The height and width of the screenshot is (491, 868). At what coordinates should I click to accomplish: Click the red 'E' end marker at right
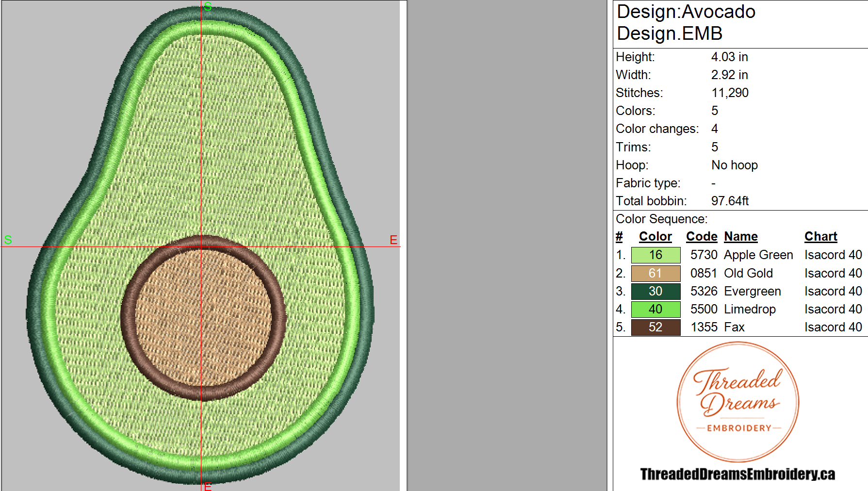click(393, 240)
